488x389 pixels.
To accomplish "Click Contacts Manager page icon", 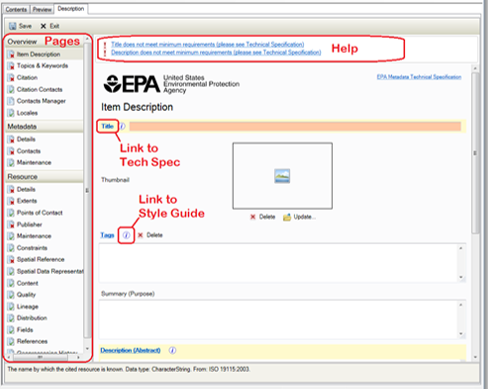I will click(x=11, y=101).
